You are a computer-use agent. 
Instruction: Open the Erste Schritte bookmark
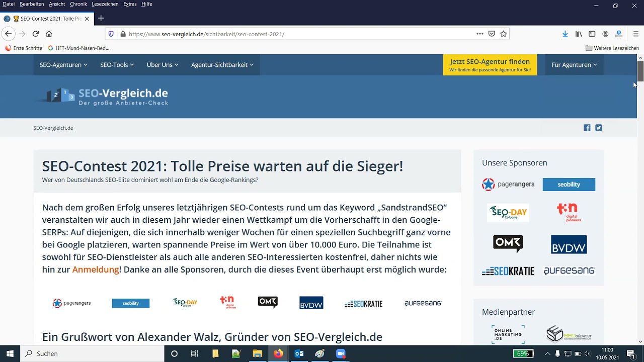[24, 48]
